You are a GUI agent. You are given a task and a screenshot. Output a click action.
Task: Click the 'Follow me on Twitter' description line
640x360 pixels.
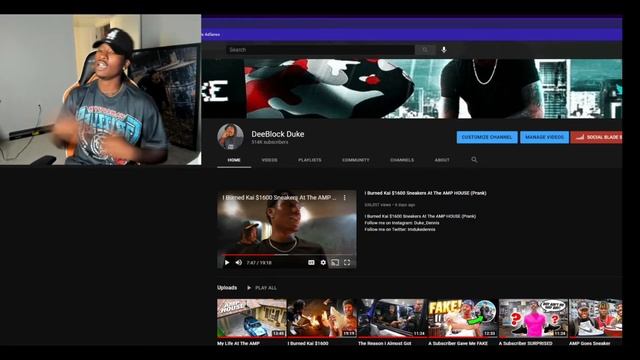click(x=400, y=229)
